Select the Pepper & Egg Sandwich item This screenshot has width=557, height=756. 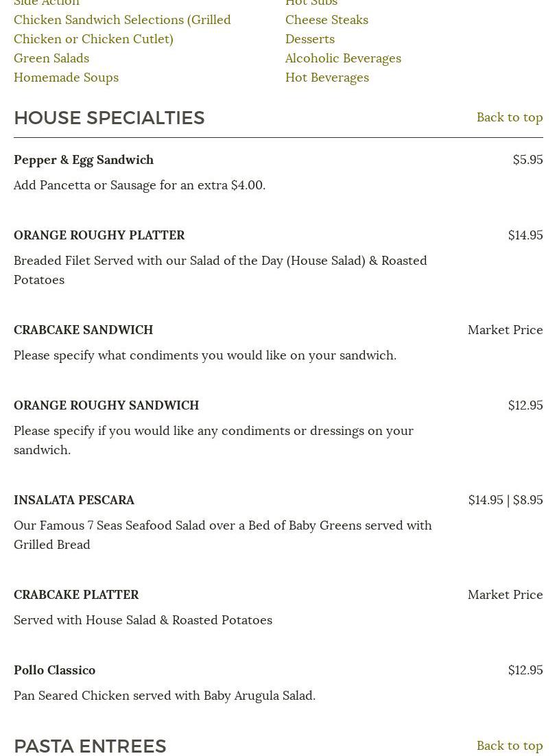pyautogui.click(x=84, y=160)
